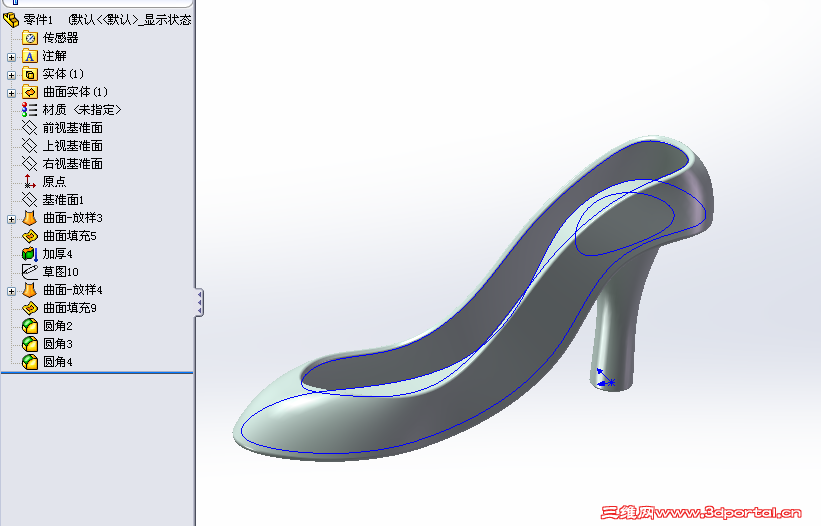Click the 前视基准面 plane icon
The width and height of the screenshot is (821, 526).
[30, 128]
